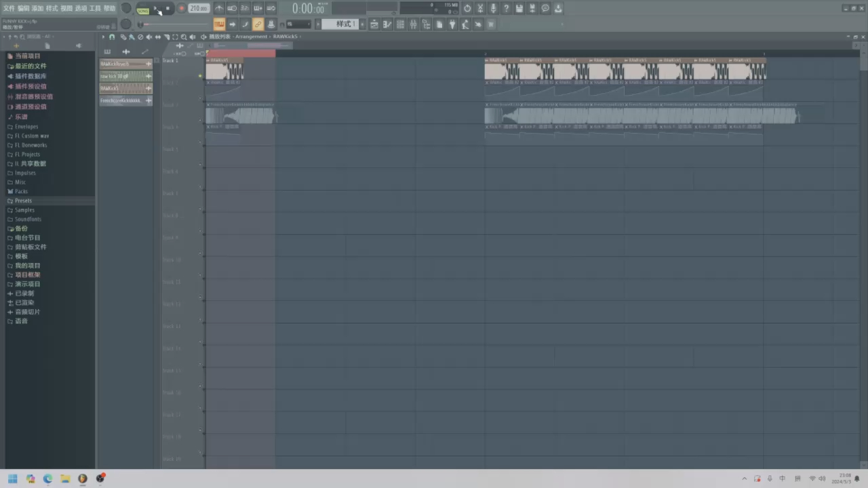Image resolution: width=868 pixels, height=488 pixels.
Task: Open the 工具 menu
Action: point(95,8)
